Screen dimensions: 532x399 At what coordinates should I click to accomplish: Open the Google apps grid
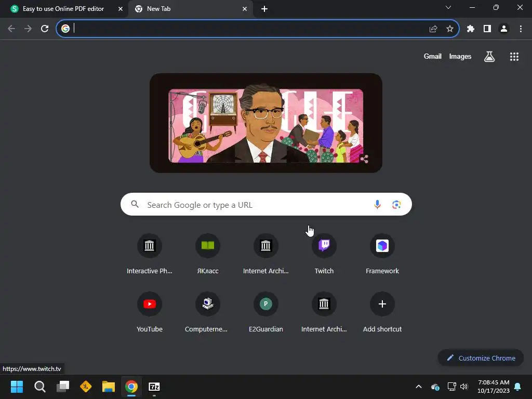(514, 57)
